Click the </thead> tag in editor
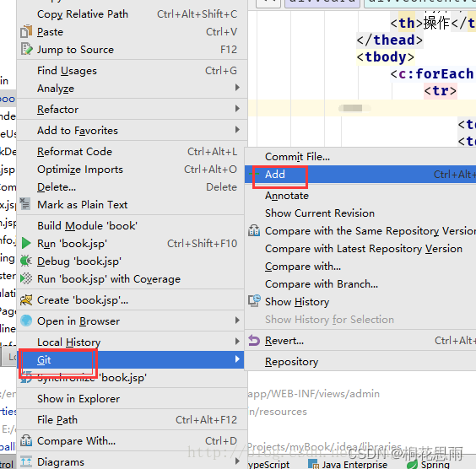The image size is (476, 469). click(x=389, y=40)
